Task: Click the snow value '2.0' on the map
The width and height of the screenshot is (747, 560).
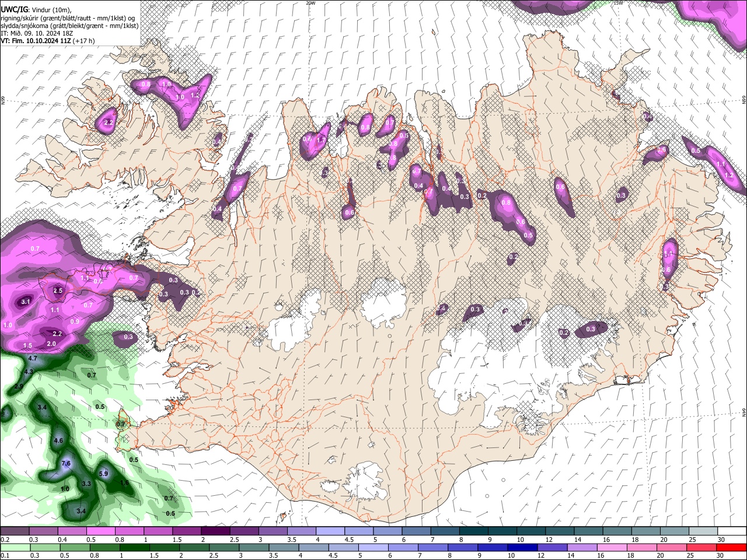Action: point(51,344)
